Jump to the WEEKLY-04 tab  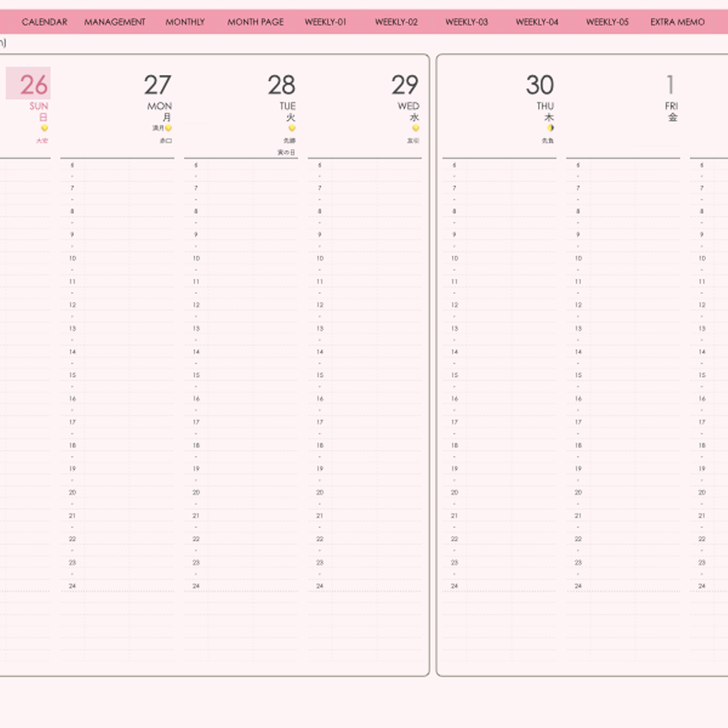click(x=537, y=22)
